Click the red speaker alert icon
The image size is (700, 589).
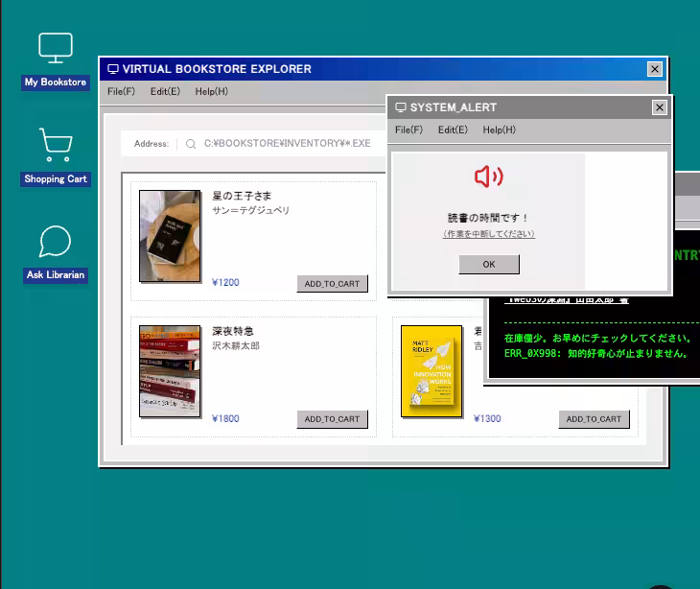coord(489,177)
